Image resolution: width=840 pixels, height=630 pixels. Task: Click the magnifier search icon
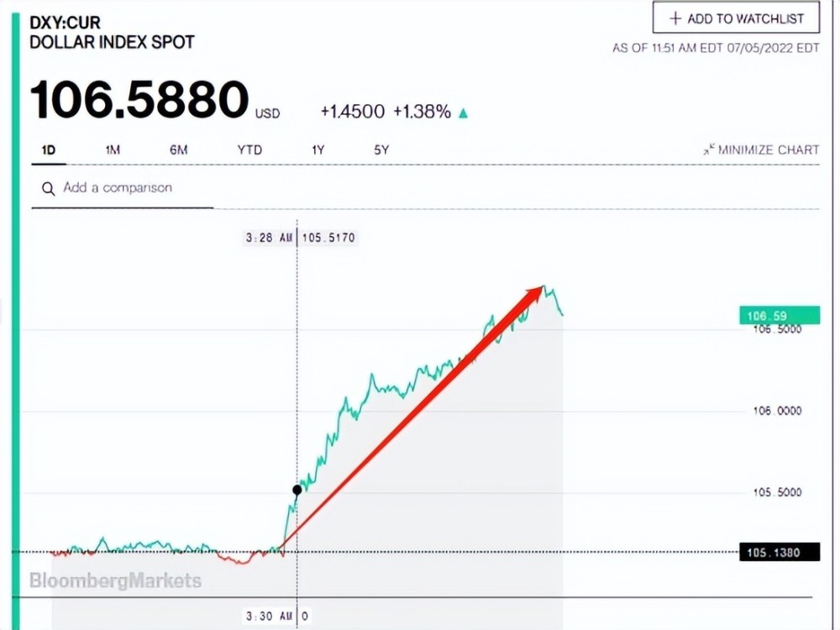(x=48, y=188)
